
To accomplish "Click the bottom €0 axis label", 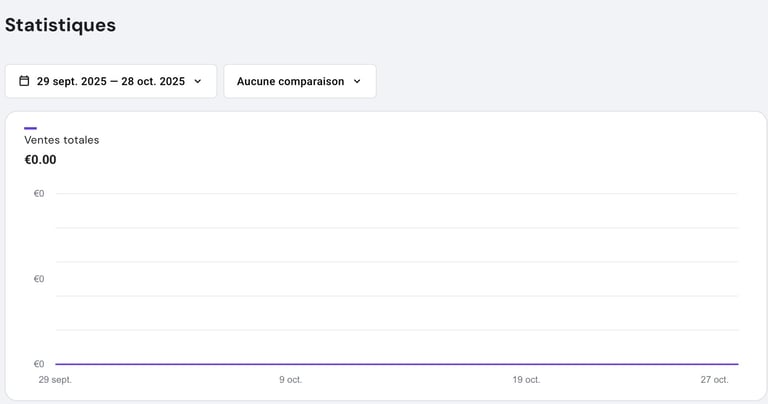I will point(39,364).
